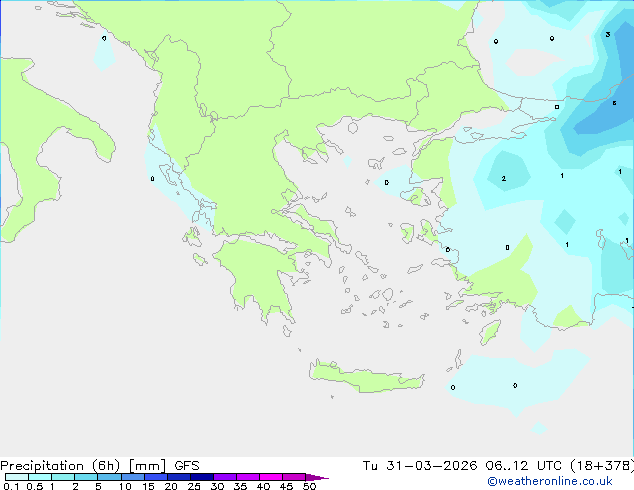
Task: Select the 5–10 mm legend color swatch
Action: (x=109, y=477)
